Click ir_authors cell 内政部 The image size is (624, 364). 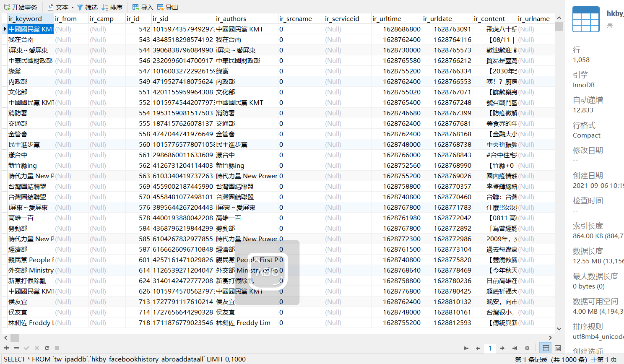coord(246,81)
